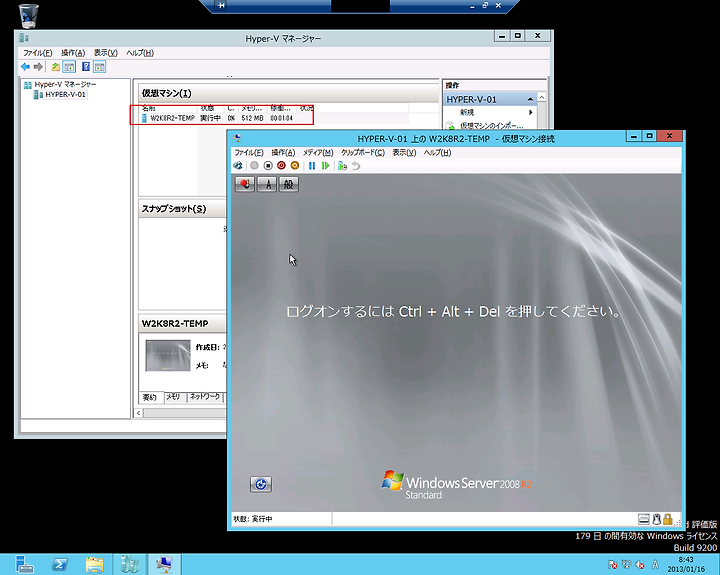The height and width of the screenshot is (575, 720).
Task: Click the keyboard status icon in VM status bar
Action: tap(644, 519)
